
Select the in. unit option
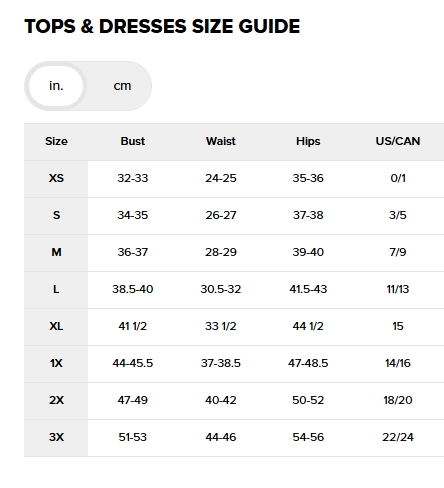[56, 86]
